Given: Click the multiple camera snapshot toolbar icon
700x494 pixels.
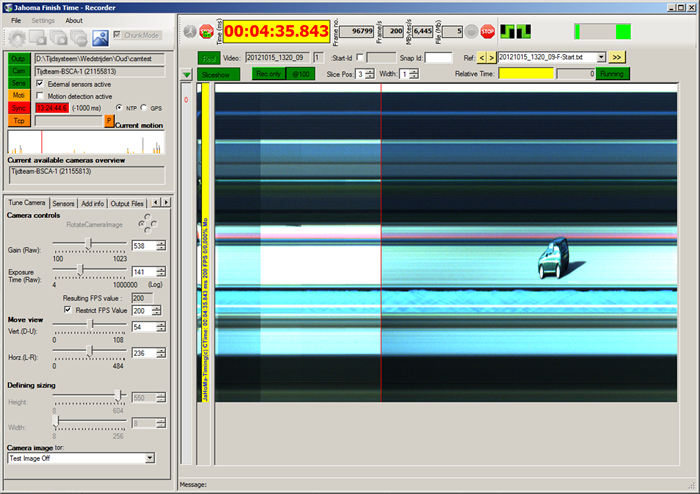Looking at the screenshot, I should [x=58, y=38].
